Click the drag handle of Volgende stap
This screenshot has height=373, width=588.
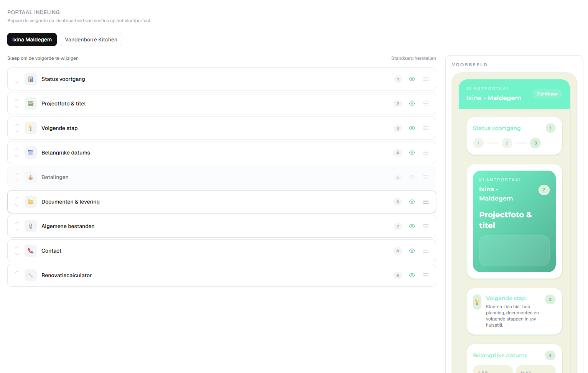click(x=426, y=128)
